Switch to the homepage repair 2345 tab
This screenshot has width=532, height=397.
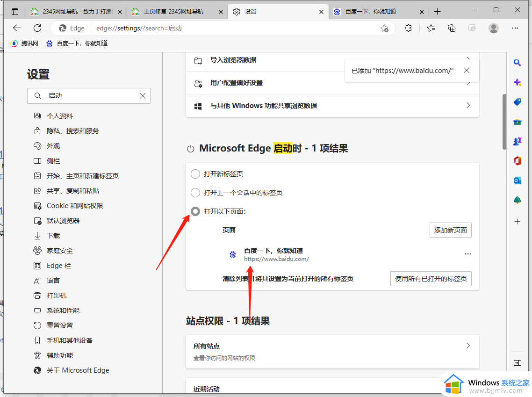point(176,12)
